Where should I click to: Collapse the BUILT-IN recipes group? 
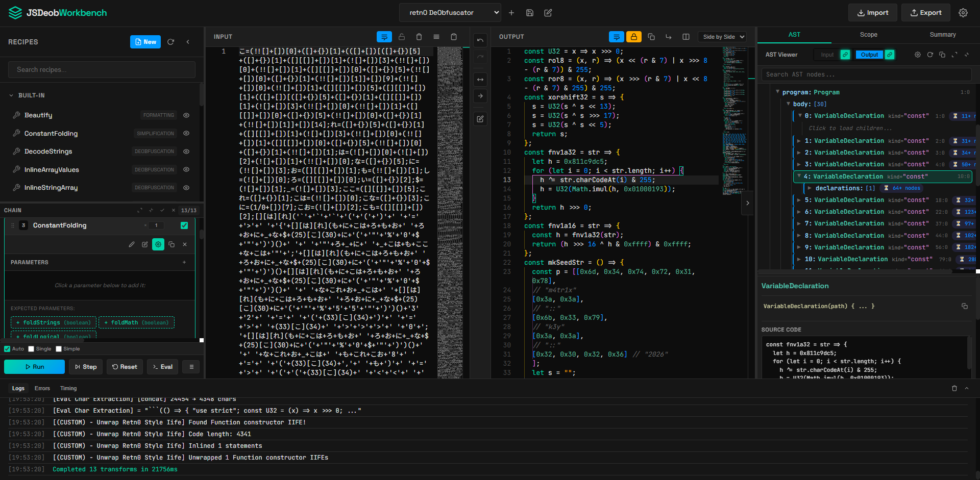coord(11,95)
